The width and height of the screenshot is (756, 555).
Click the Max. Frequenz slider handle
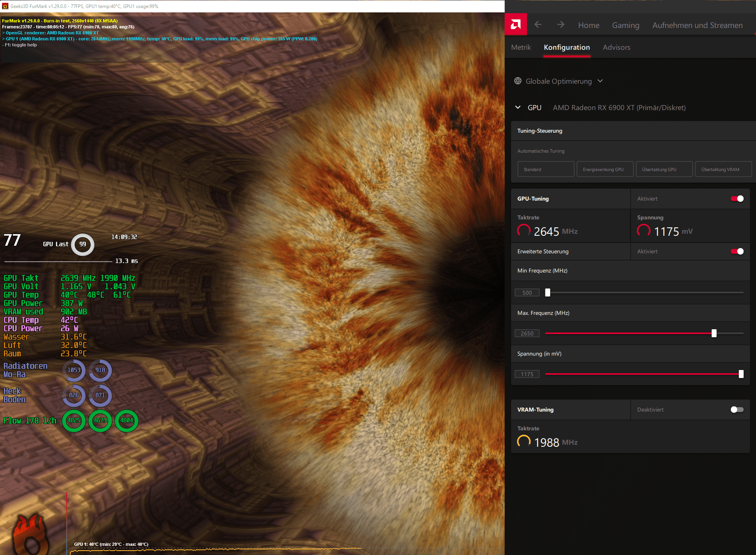click(x=714, y=333)
